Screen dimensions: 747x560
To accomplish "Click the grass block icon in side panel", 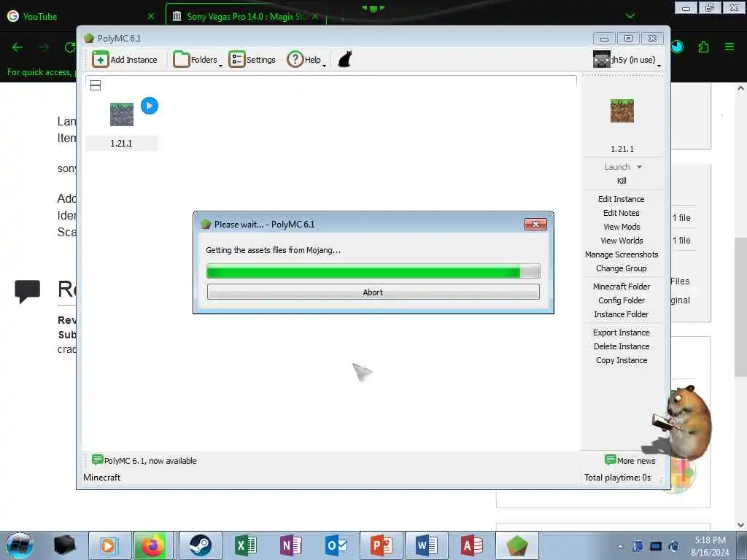I will pyautogui.click(x=622, y=111).
